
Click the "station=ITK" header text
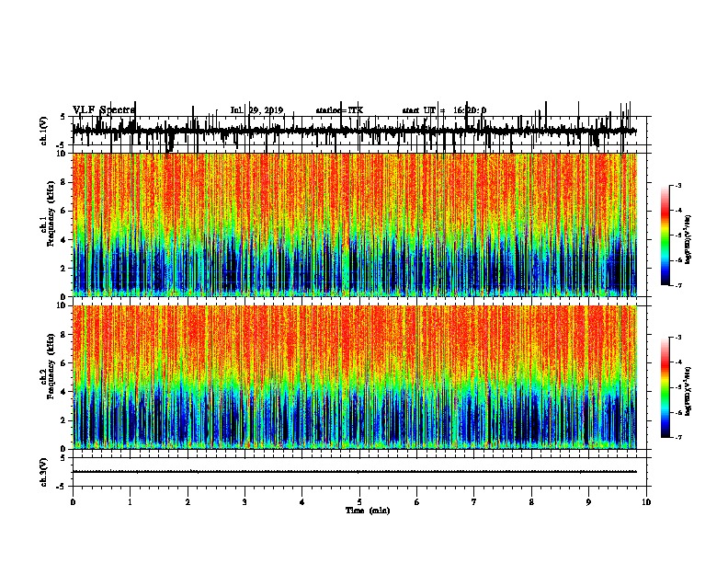(339, 110)
